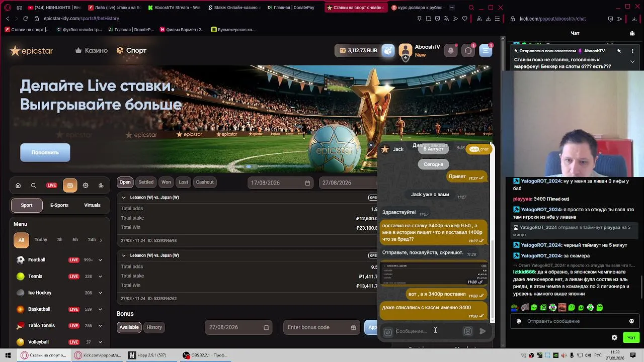Open the Windows Start menu
This screenshot has width=644, height=362.
(x=8, y=355)
